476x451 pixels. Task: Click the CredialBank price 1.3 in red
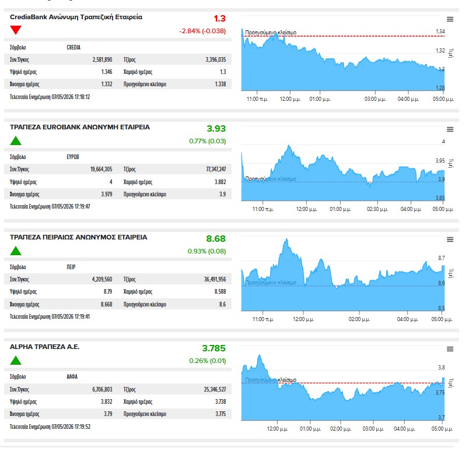point(219,19)
